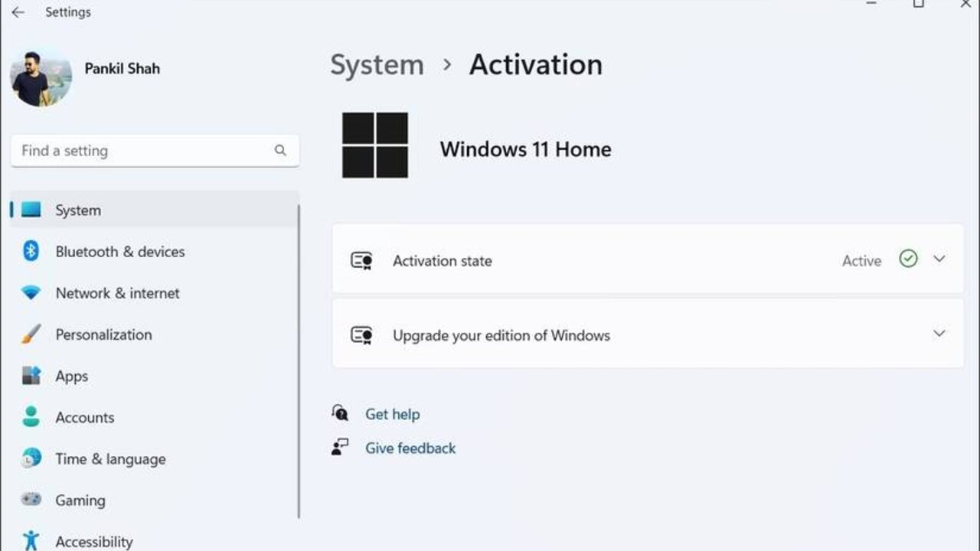980x551 pixels.
Task: Open the Apps sidebar icon
Action: click(x=31, y=376)
